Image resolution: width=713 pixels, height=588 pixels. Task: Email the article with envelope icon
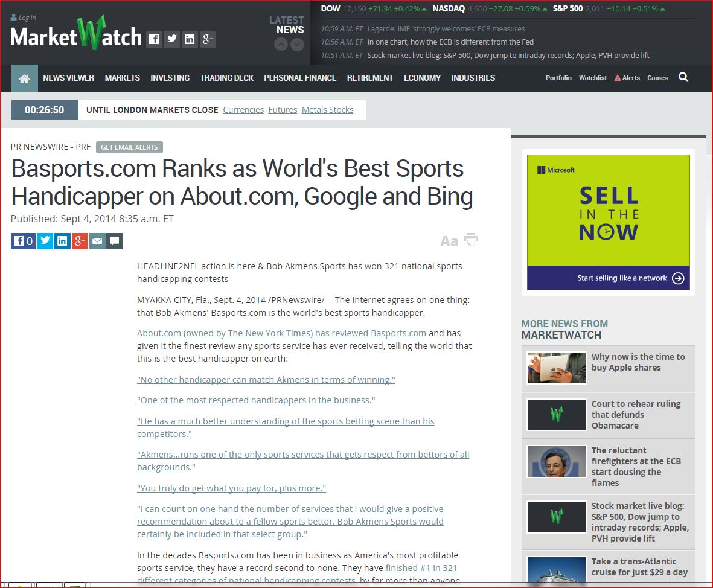(x=97, y=241)
